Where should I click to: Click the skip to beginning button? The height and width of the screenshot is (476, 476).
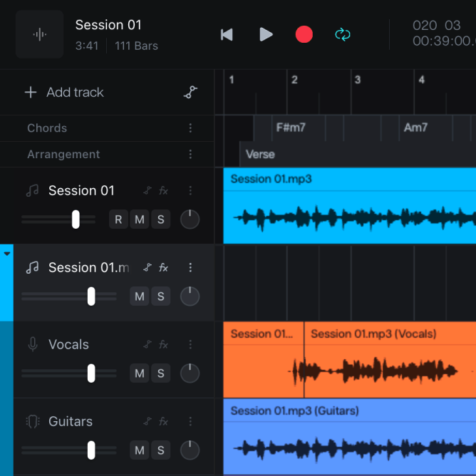tap(227, 34)
